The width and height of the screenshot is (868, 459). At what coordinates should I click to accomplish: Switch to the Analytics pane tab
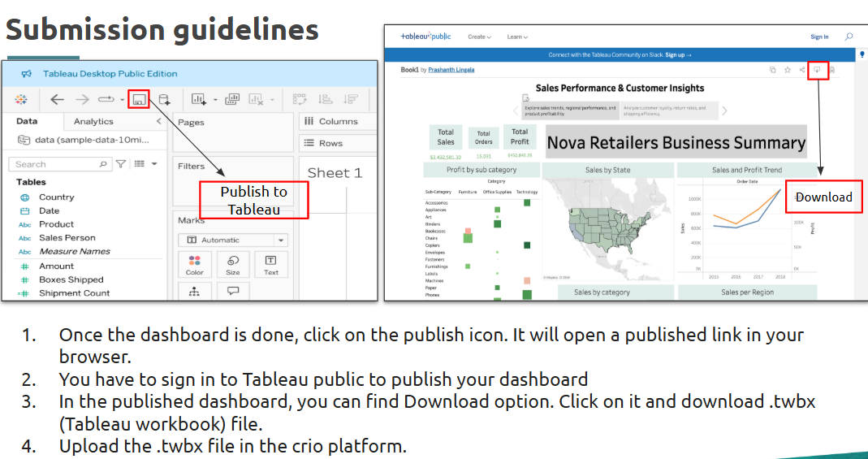tap(93, 121)
